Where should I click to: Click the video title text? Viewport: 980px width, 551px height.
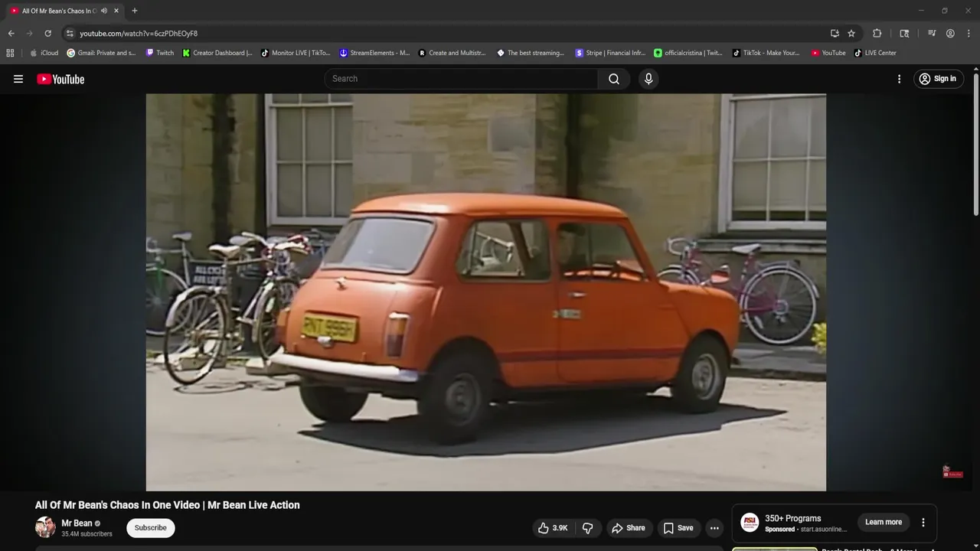pos(168,505)
